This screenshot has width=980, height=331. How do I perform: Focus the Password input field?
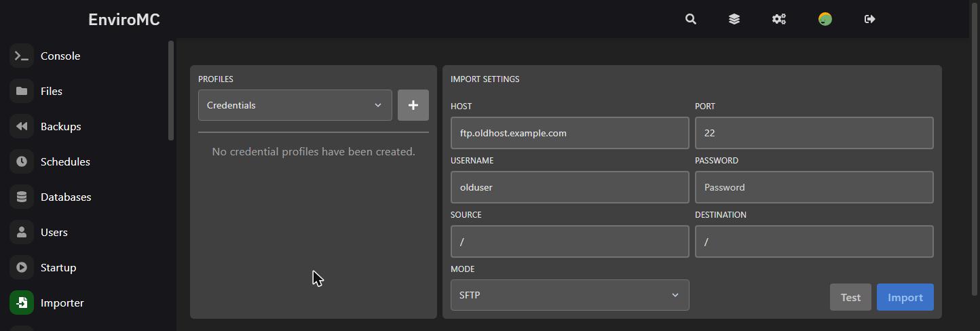point(814,187)
